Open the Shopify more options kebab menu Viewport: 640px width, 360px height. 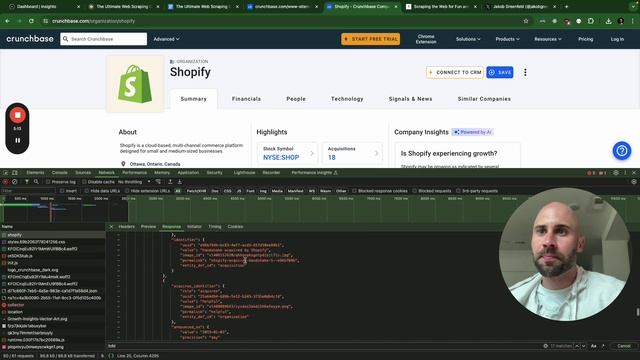(x=525, y=72)
